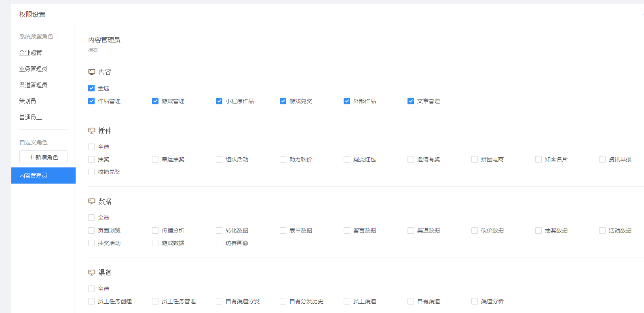Check 全选 in the 数据 section

(x=91, y=218)
